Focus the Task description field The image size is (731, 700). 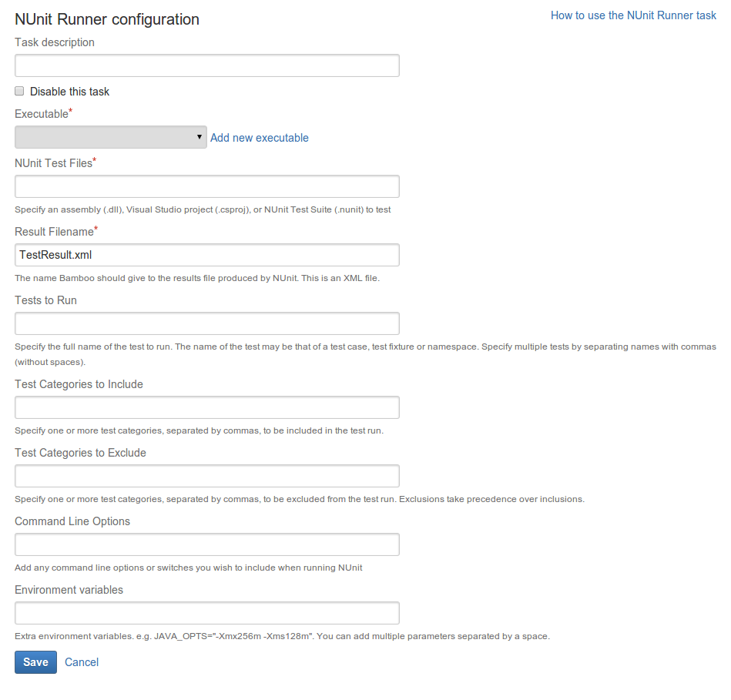pos(207,65)
